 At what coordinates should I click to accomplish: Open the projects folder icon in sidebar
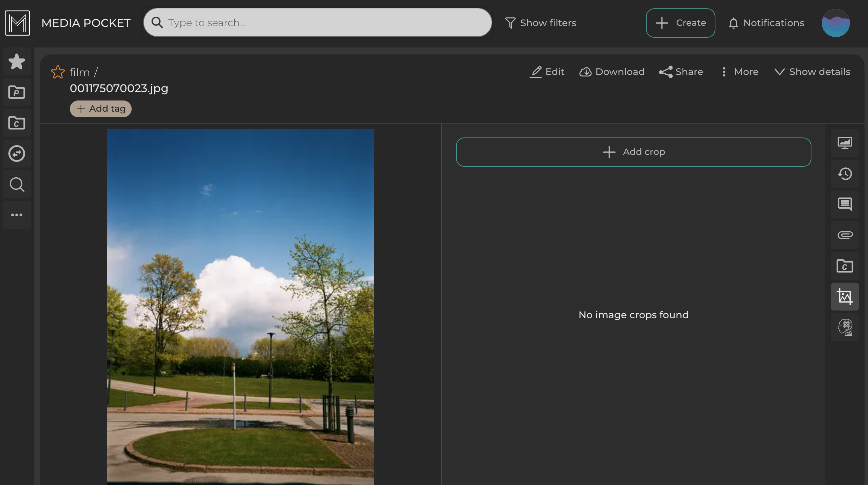[16, 92]
